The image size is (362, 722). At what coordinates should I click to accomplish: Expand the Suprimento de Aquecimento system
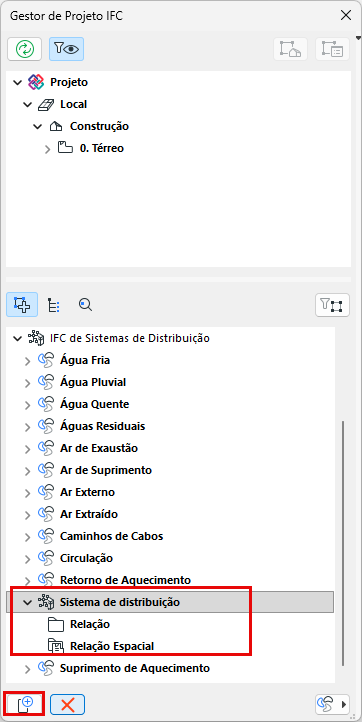[x=27, y=669]
